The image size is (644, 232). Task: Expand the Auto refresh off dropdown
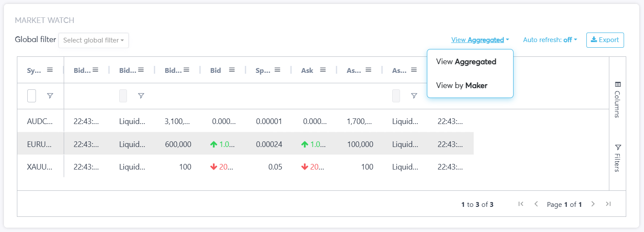point(550,40)
